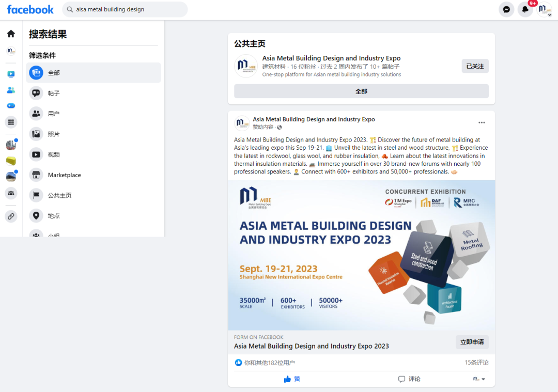Image resolution: width=558 pixels, height=392 pixels.
Task: Click the page avatar in 公共主页 card
Action: point(246,66)
